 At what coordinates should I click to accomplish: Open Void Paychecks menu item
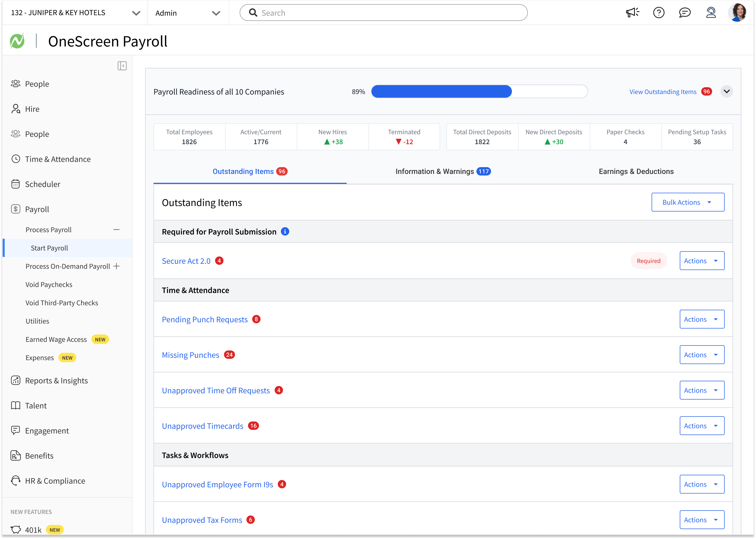(49, 284)
